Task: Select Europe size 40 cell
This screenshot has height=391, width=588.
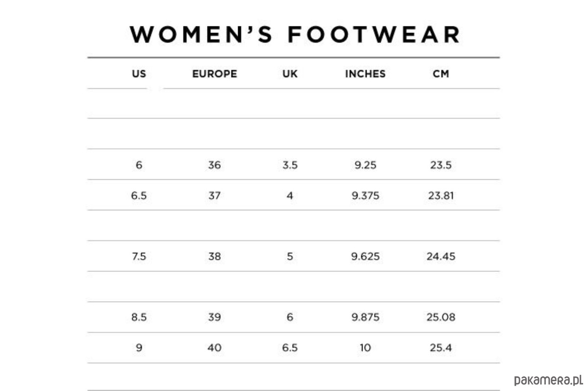Action: tap(215, 348)
